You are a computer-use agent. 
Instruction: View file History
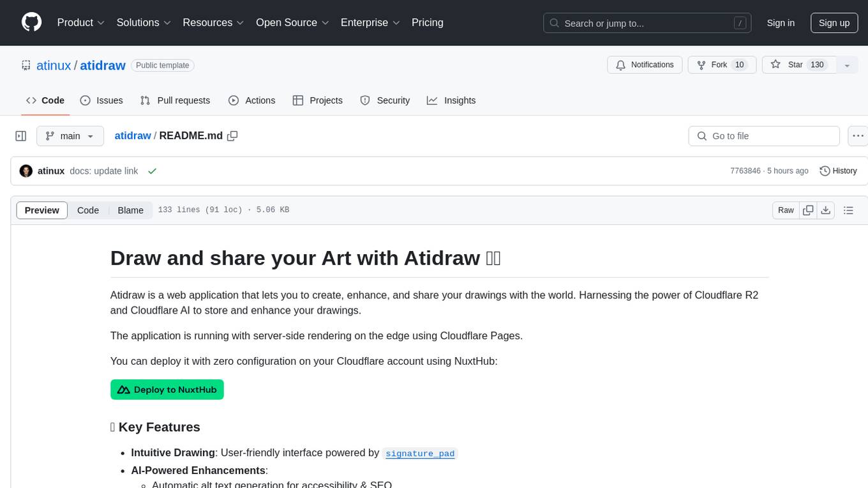coord(838,171)
